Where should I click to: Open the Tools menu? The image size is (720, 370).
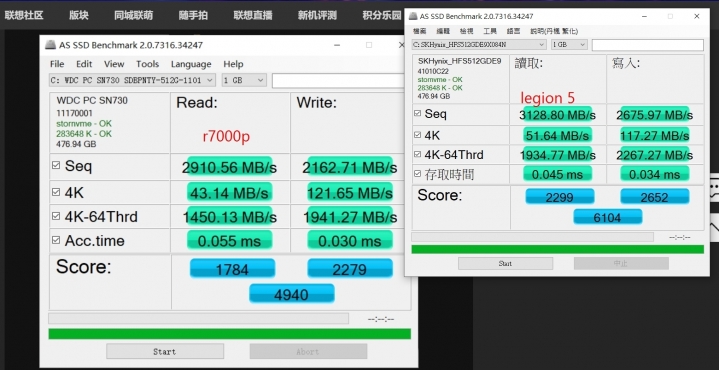tap(147, 64)
